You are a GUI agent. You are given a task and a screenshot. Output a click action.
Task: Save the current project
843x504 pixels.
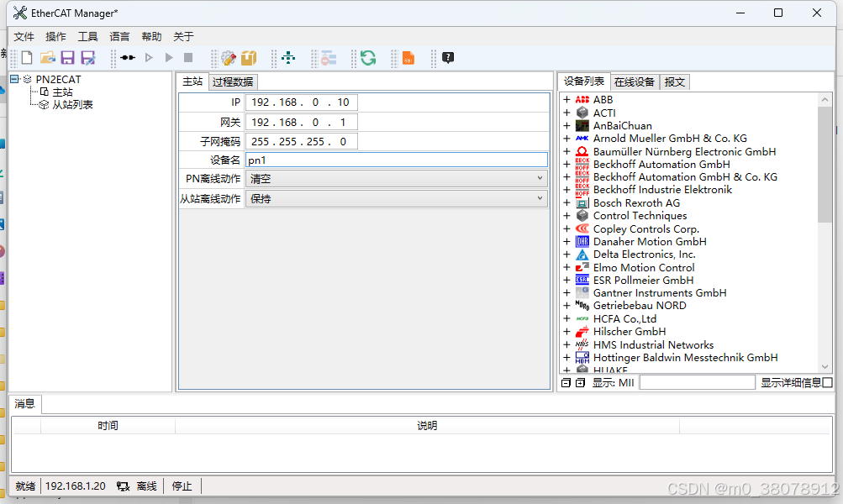tap(68, 57)
